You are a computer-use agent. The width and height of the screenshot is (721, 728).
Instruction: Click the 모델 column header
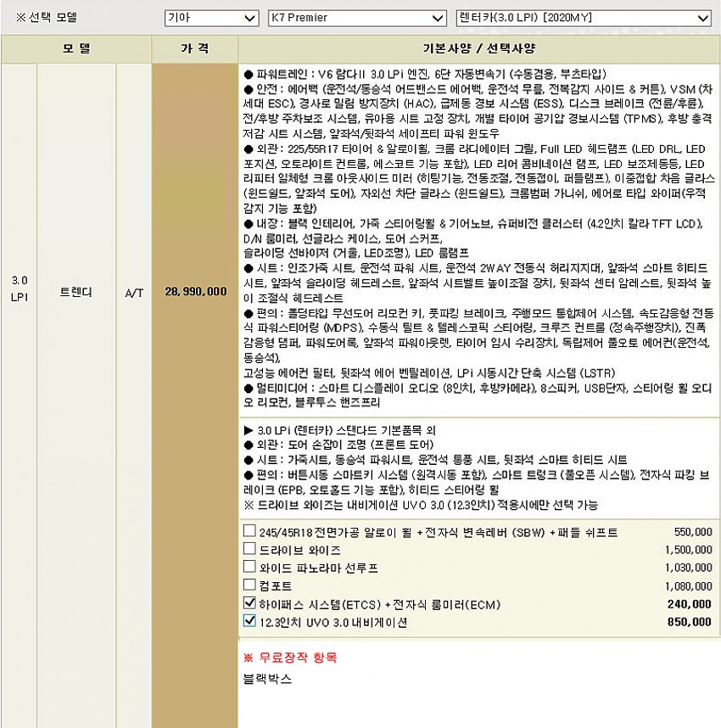point(76,49)
